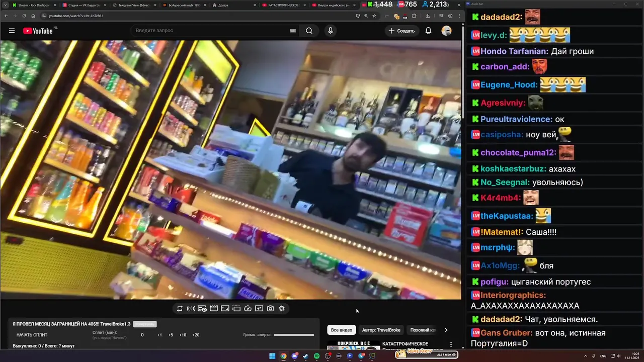Open the three-dot menu of the recommended video
The width and height of the screenshot is (644, 362).
451,345
